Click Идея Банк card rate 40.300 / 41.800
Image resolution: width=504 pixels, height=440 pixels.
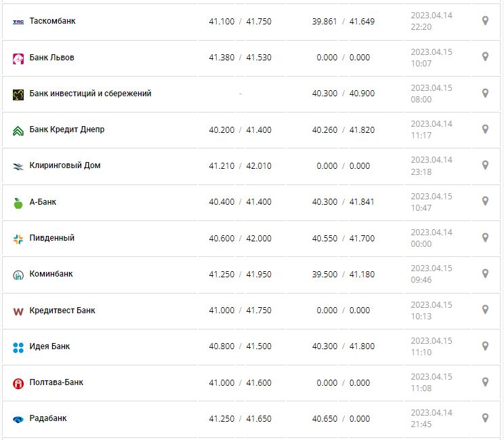(x=343, y=346)
